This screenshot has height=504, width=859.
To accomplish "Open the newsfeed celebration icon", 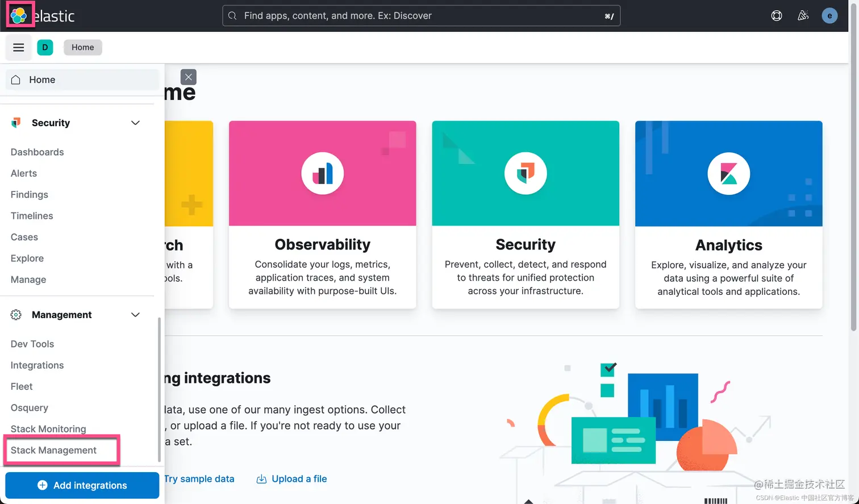I will coord(803,16).
